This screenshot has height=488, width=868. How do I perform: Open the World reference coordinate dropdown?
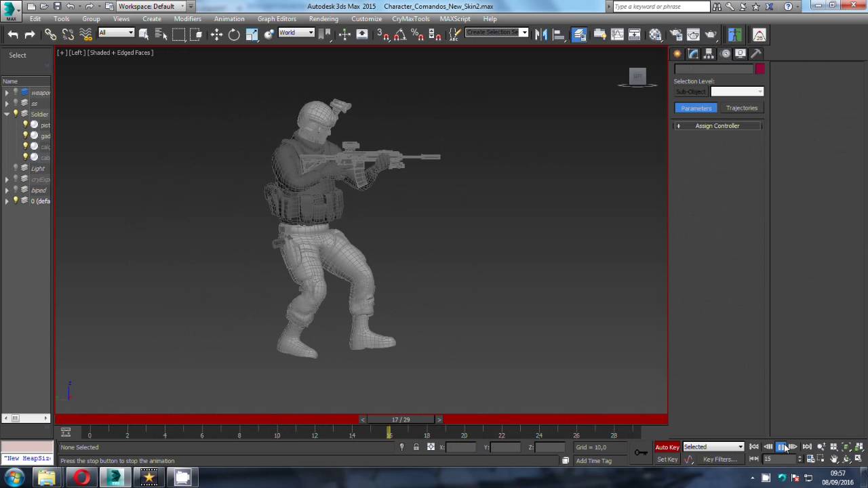point(296,33)
